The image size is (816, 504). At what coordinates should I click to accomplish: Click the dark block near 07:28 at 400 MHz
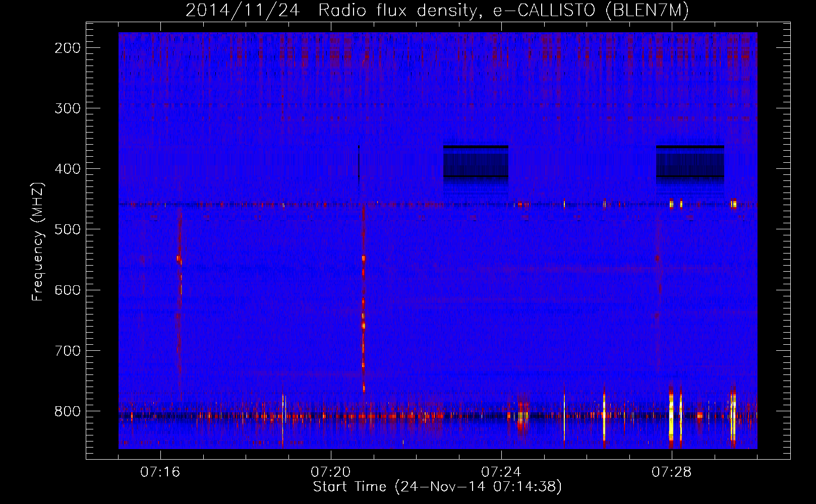point(690,164)
